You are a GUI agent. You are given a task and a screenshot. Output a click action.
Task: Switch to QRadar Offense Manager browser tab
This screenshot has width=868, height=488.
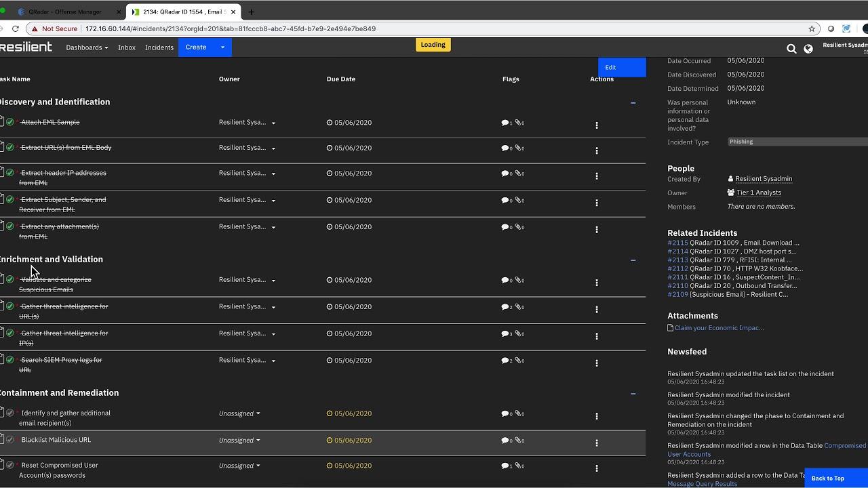64,12
